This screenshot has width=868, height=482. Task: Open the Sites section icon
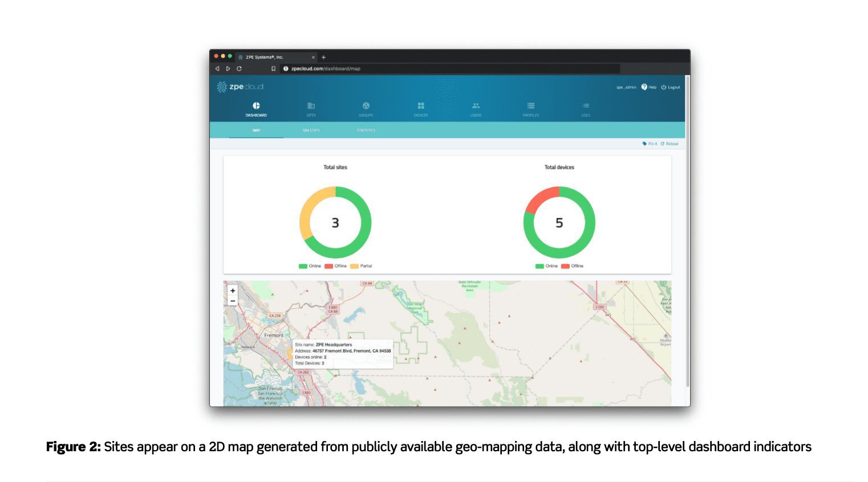click(x=311, y=106)
